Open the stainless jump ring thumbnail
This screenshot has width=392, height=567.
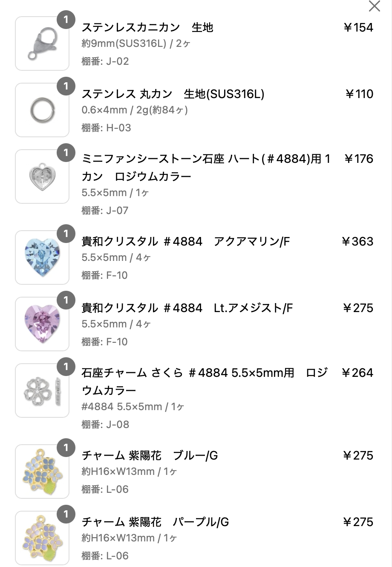(x=42, y=110)
